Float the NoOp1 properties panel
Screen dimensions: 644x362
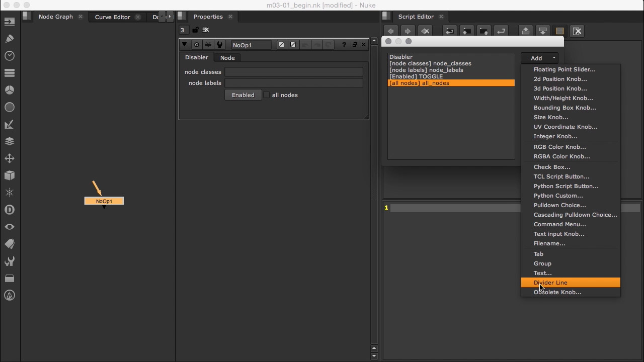[x=354, y=45]
